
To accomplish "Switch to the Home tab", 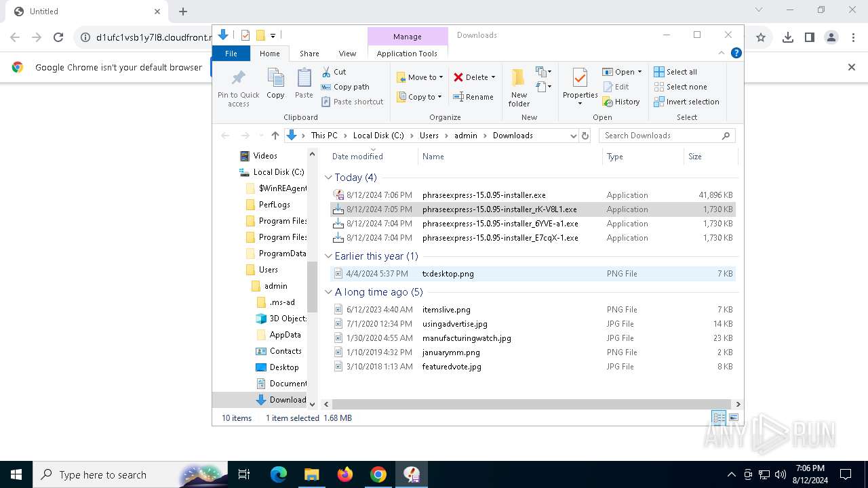I will (x=269, y=54).
